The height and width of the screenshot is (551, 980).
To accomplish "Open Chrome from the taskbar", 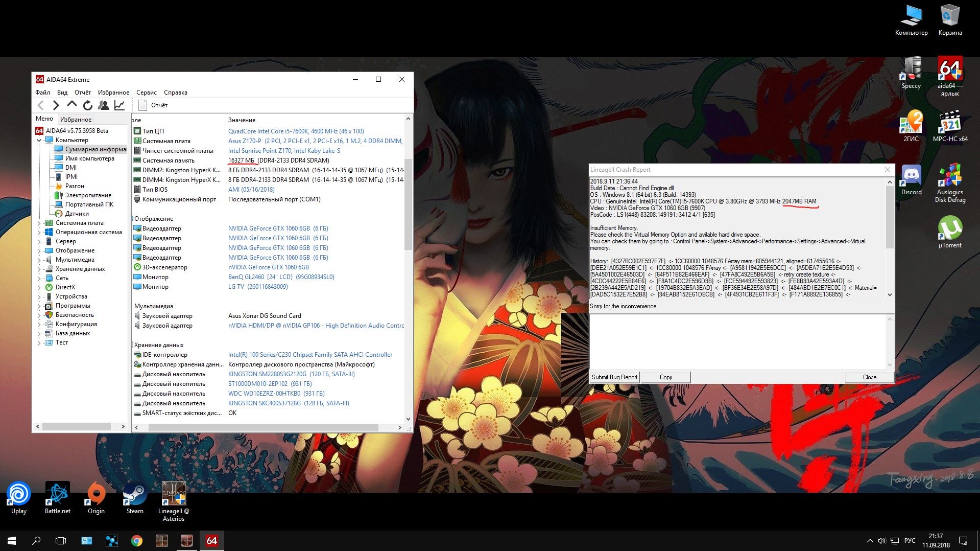I will tap(136, 541).
